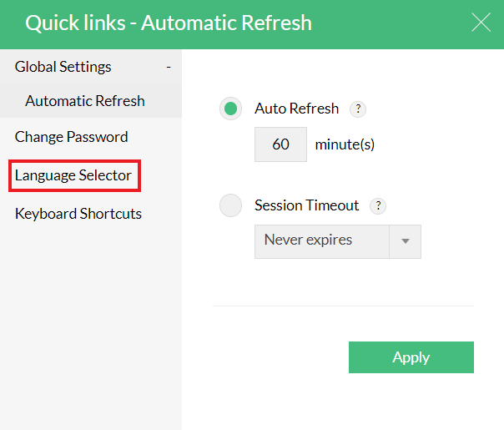
Task: Click the Auto Refresh help icon
Action: click(358, 109)
